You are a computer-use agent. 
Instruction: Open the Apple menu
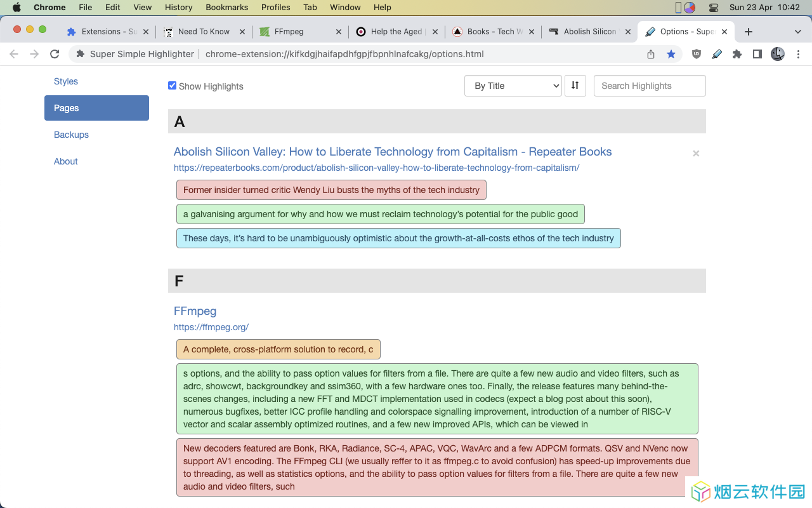coord(17,7)
